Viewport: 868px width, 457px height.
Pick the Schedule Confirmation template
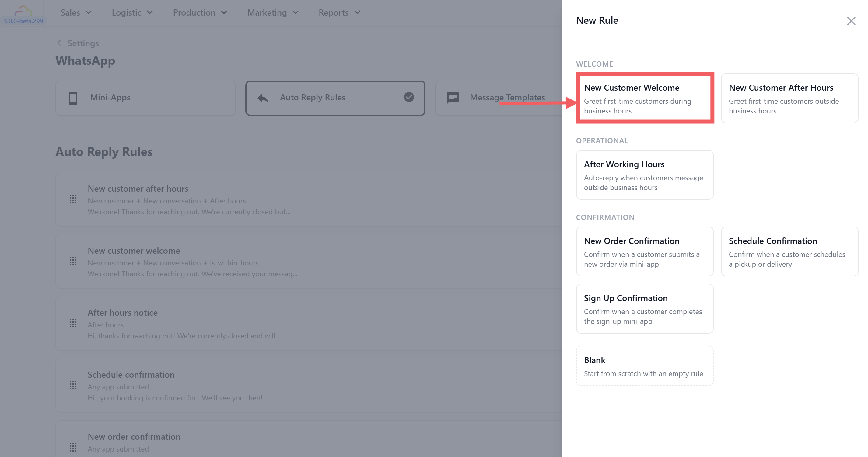click(789, 251)
